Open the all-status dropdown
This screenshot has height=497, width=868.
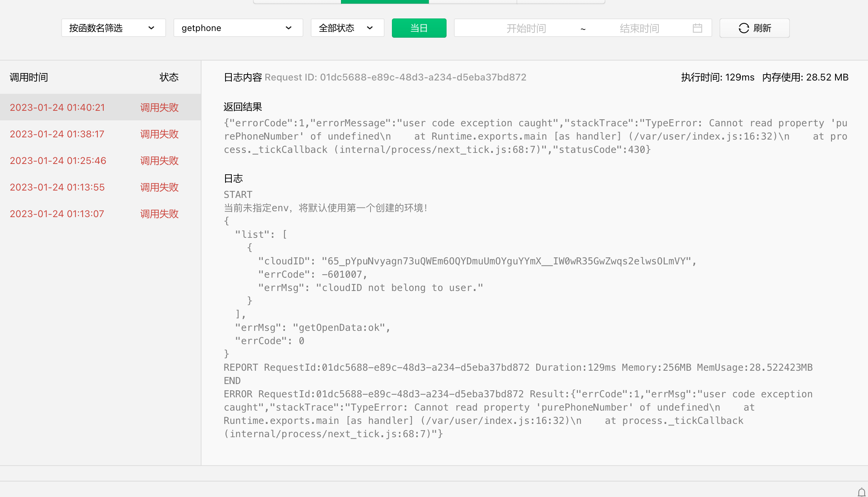pyautogui.click(x=347, y=28)
